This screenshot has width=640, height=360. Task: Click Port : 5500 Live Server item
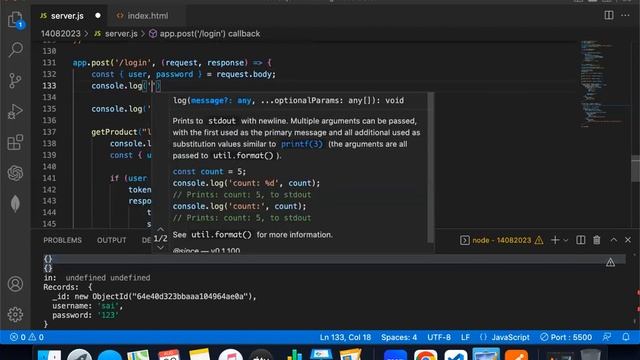click(566, 337)
